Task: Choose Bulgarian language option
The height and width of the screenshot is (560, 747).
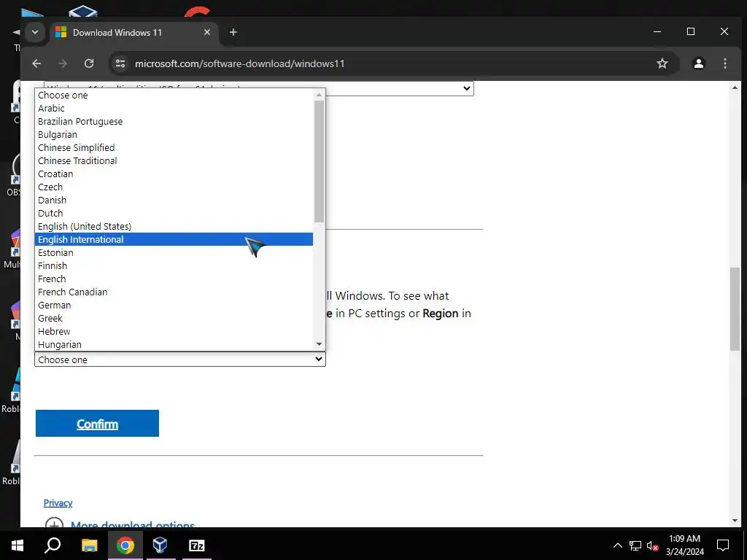Action: [x=174, y=134]
